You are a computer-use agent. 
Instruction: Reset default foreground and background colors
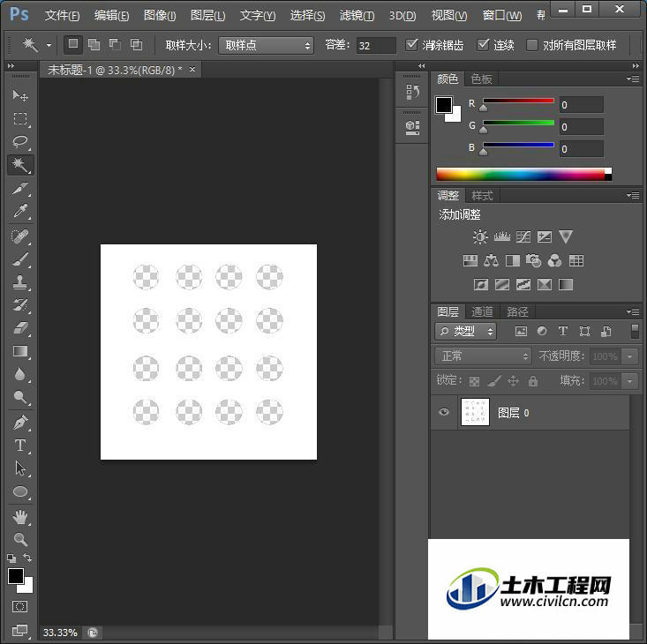[11, 558]
